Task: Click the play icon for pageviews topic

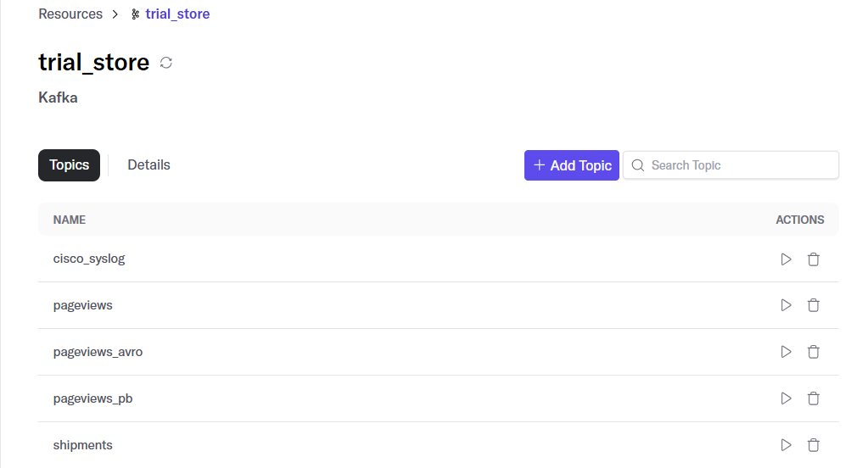Action: [786, 305]
